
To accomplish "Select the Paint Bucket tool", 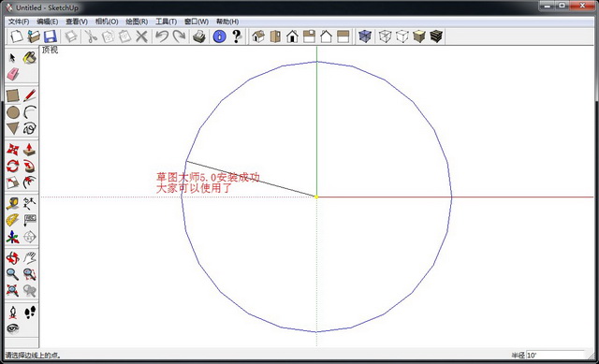I will pyautogui.click(x=29, y=58).
